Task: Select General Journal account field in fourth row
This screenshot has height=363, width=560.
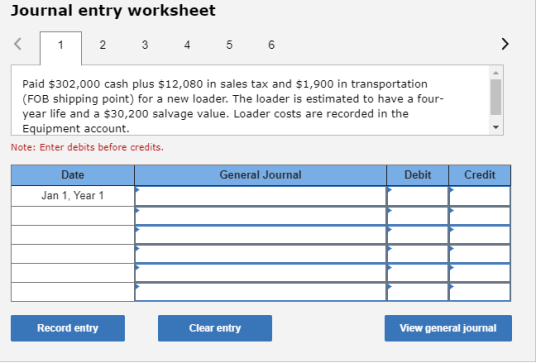Action: (x=260, y=254)
